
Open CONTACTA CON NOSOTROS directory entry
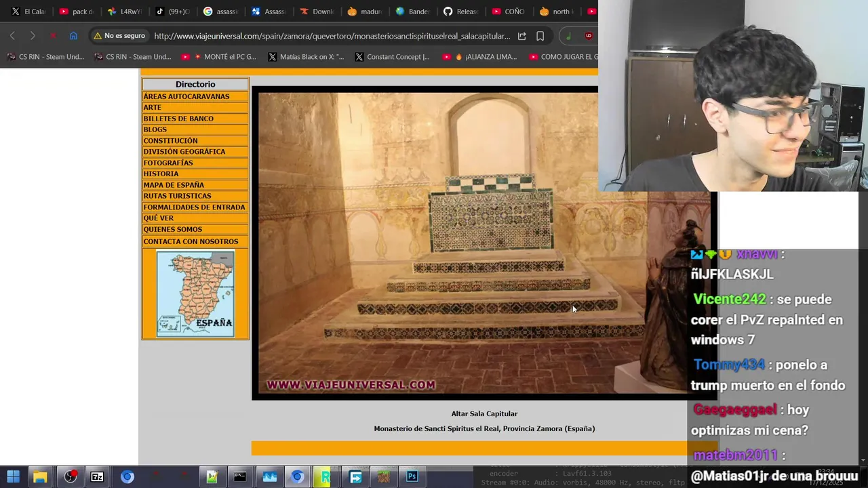(195, 241)
